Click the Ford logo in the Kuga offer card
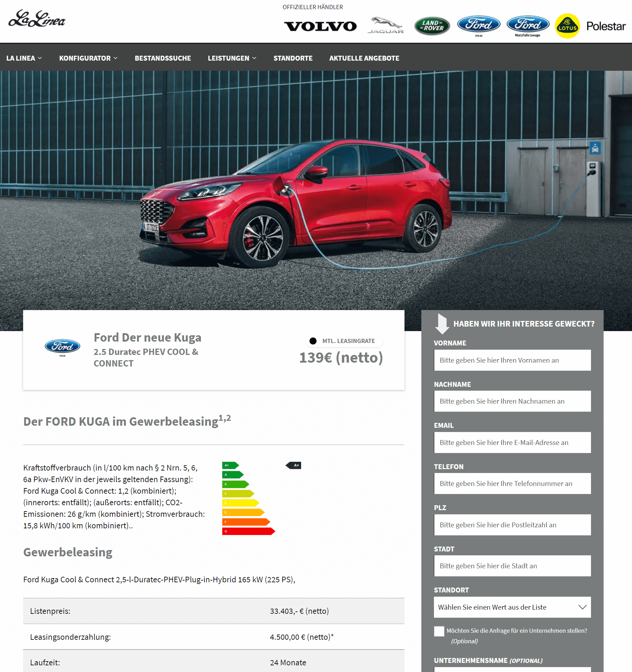Image resolution: width=632 pixels, height=672 pixels. click(x=62, y=348)
